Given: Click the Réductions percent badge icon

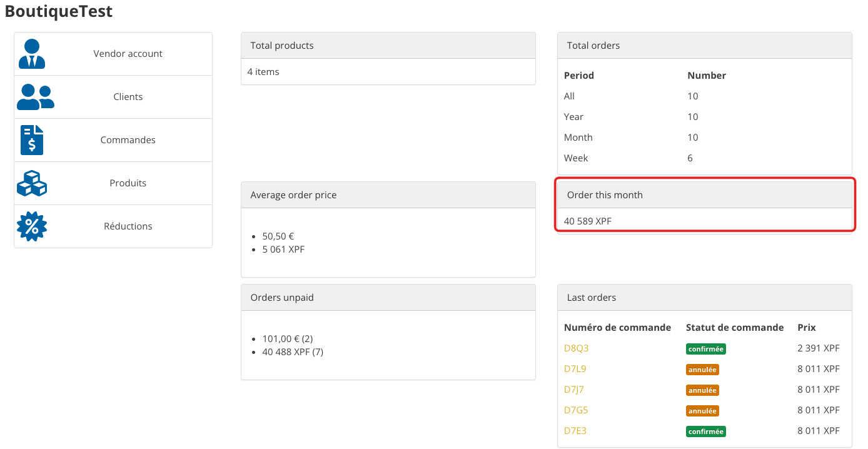Looking at the screenshot, I should point(32,226).
